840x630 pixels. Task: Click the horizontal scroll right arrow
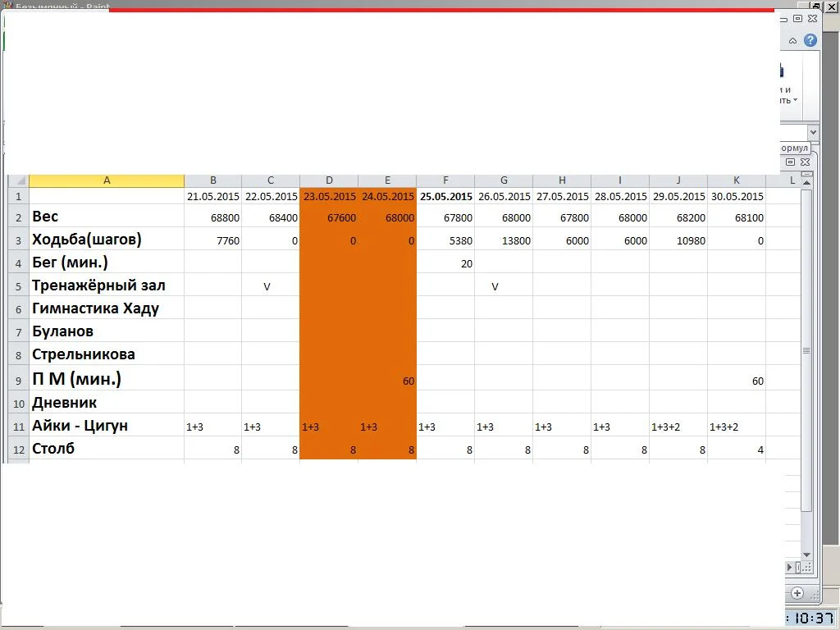click(x=790, y=567)
